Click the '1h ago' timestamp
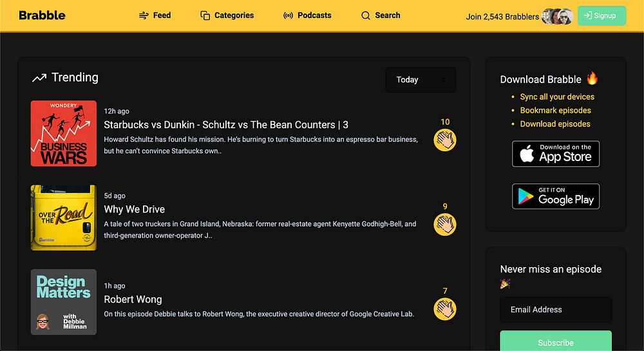This screenshot has width=644, height=351. [x=115, y=286]
